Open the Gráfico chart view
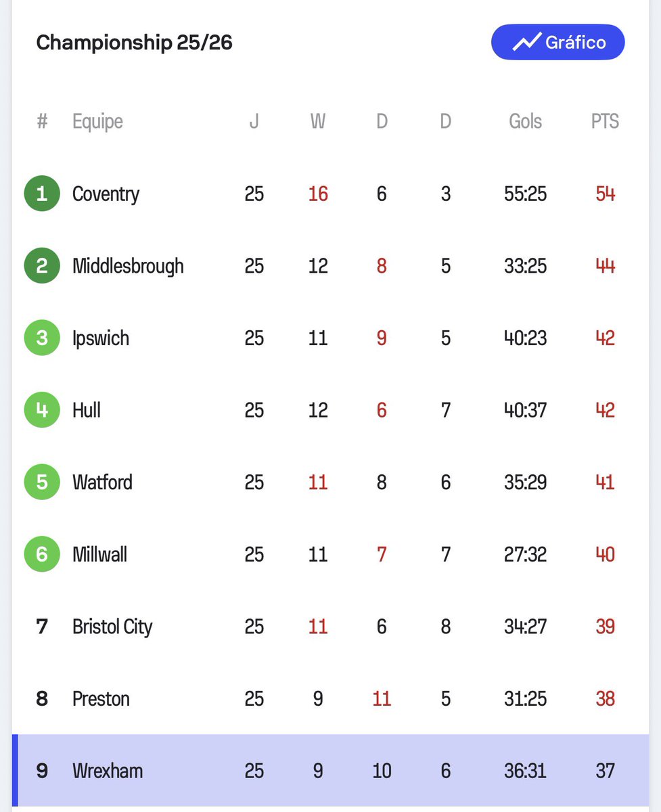 tap(557, 43)
